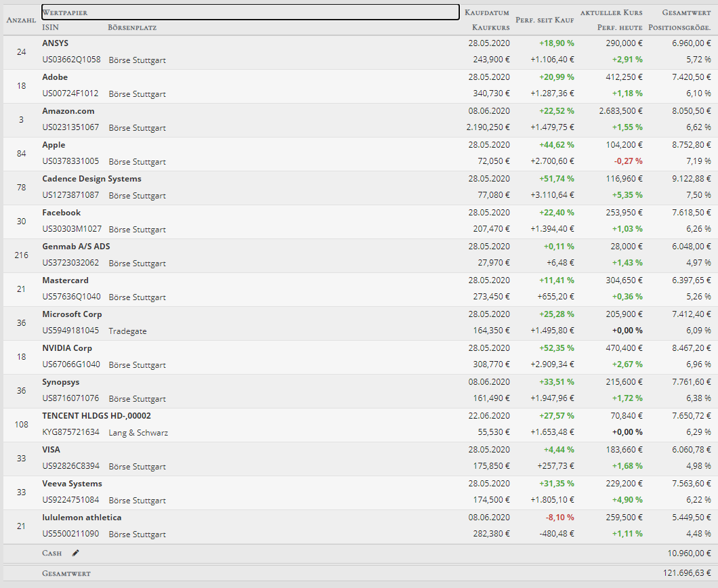Screen dimensions: 718x588
Task: Click Veeva's gain +1.805,10 €
Action: [552, 500]
